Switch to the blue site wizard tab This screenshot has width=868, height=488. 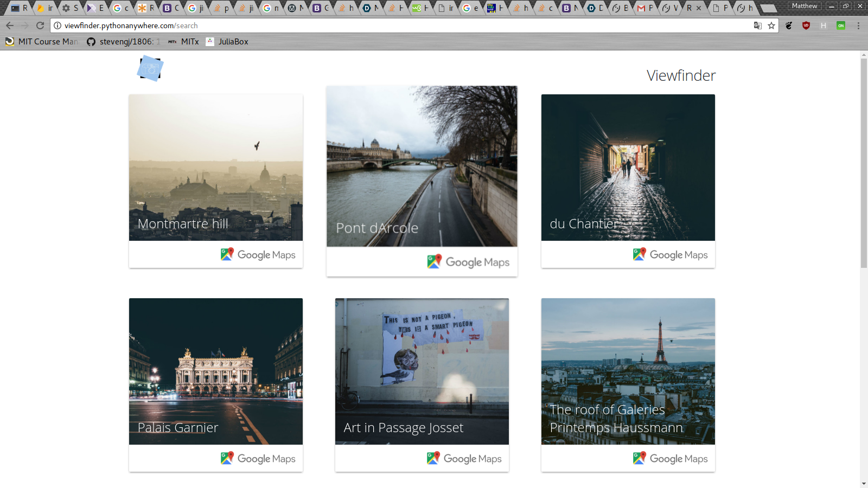pos(495,8)
